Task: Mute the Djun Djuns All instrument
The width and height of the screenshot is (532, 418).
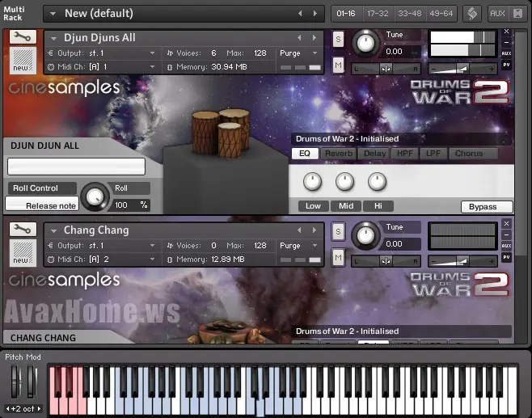Action: point(338,65)
